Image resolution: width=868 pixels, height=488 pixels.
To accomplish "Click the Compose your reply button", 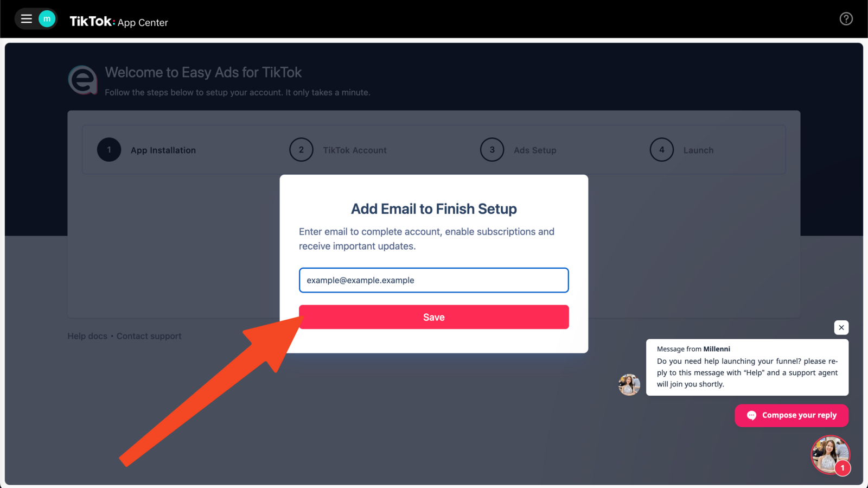I will [x=792, y=415].
